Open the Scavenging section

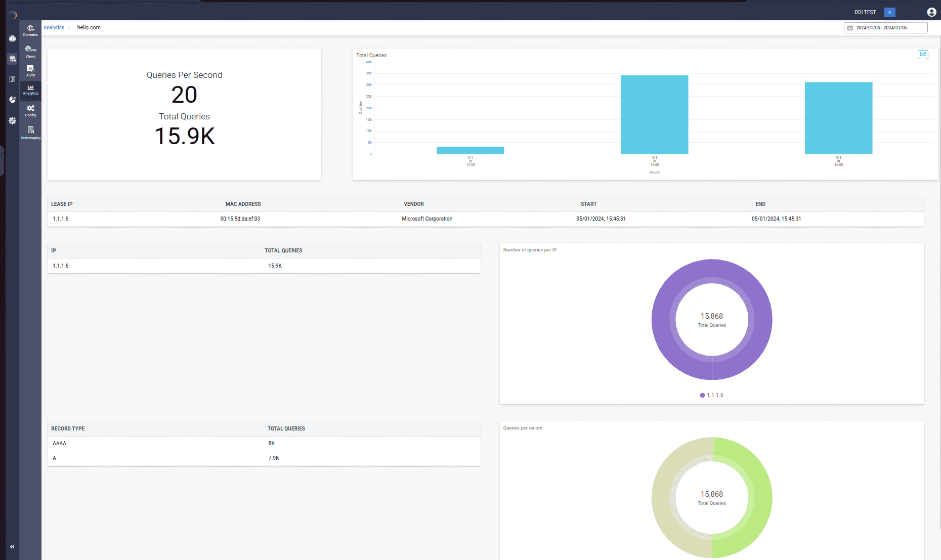(30, 131)
